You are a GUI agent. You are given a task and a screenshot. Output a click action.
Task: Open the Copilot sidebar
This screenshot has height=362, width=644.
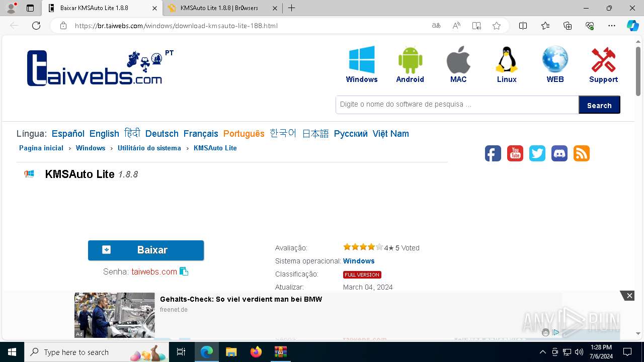(633, 26)
